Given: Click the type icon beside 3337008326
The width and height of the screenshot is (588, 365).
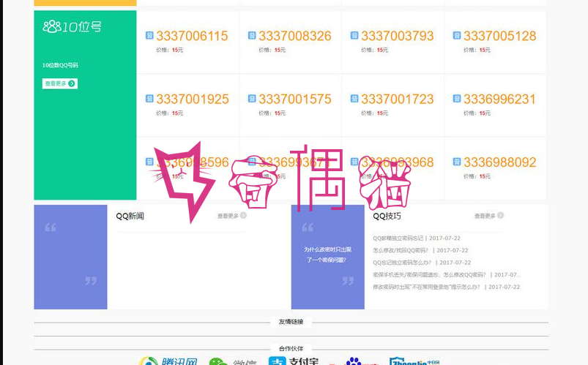Looking at the screenshot, I should pos(252,35).
